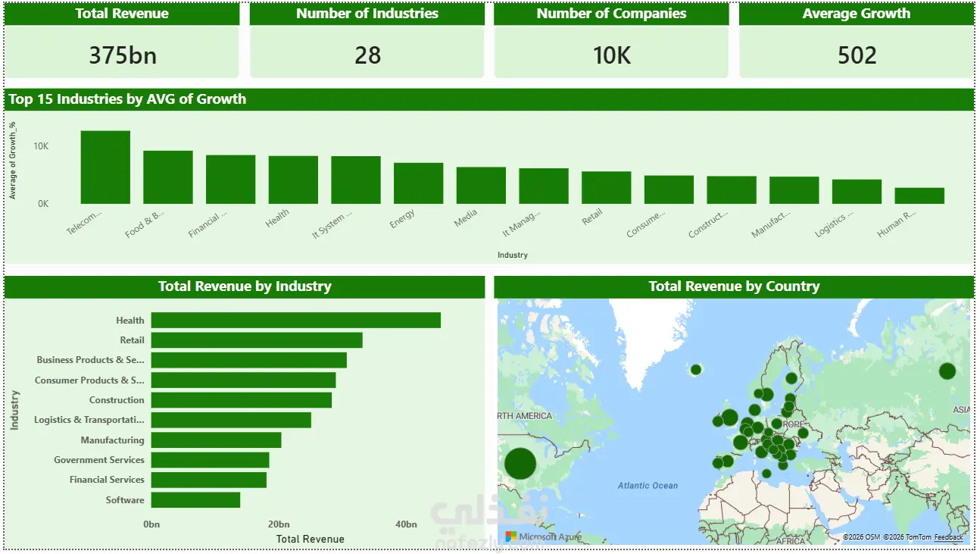Select the Logistics & Transportati... revenue bar
The width and height of the screenshot is (980, 554).
pyautogui.click(x=231, y=420)
